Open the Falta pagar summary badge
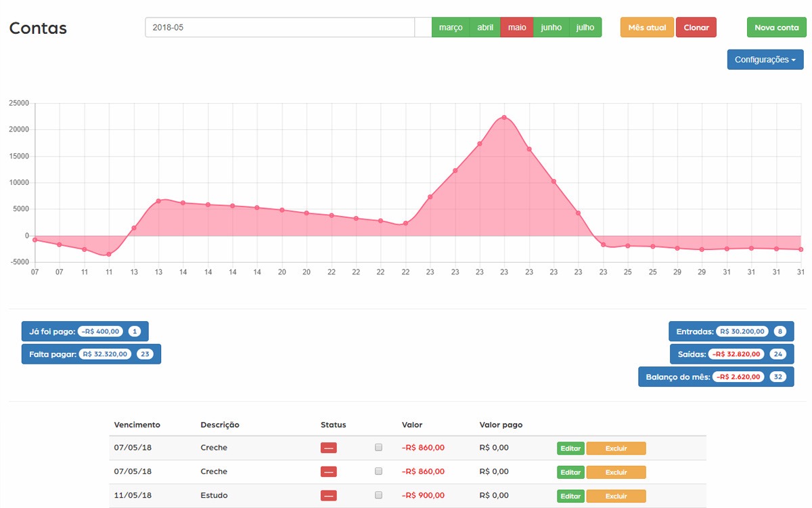This screenshot has width=812, height=508. click(91, 354)
